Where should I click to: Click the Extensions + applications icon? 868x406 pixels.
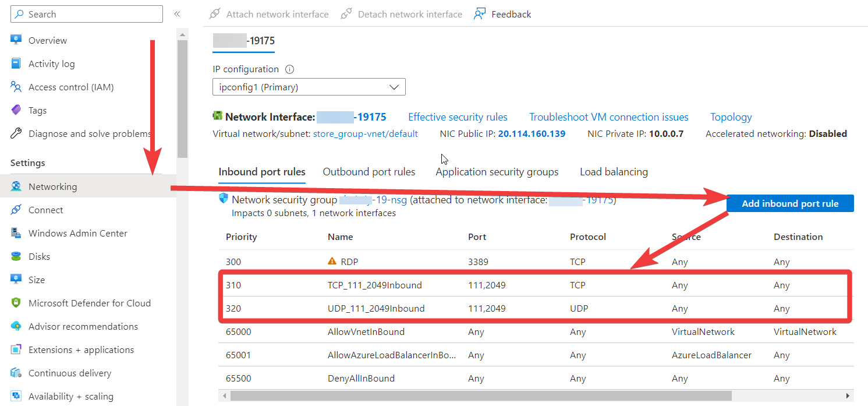click(x=16, y=349)
